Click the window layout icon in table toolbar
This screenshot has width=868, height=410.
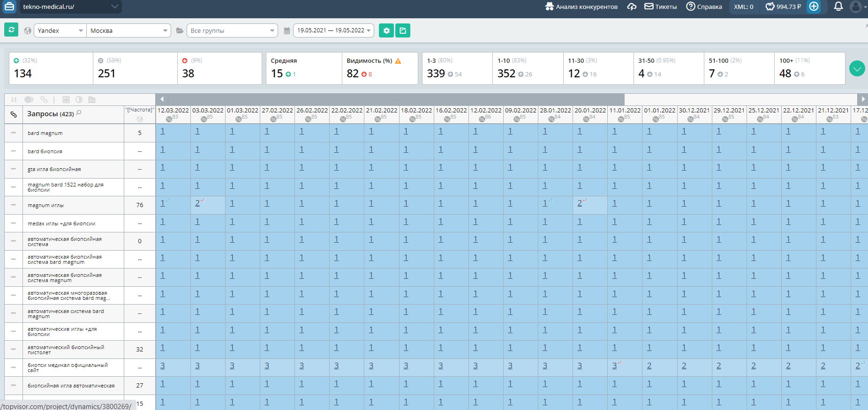click(x=66, y=99)
